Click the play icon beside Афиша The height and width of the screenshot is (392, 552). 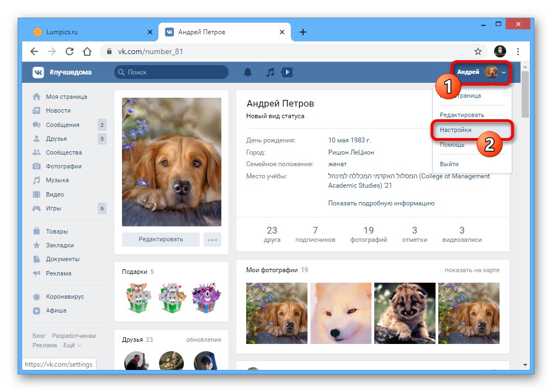pyautogui.click(x=36, y=311)
